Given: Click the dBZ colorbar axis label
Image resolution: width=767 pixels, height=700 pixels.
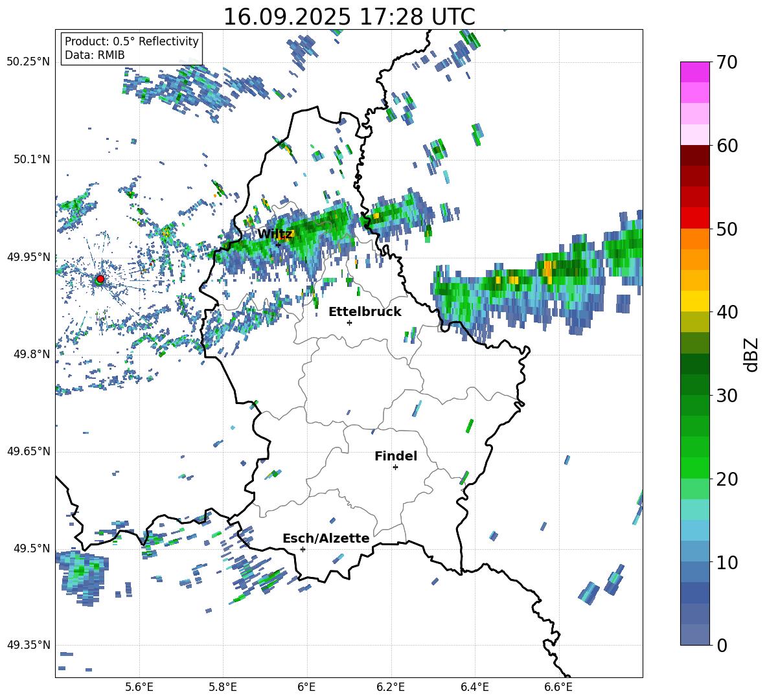Looking at the screenshot, I should tap(752, 354).
